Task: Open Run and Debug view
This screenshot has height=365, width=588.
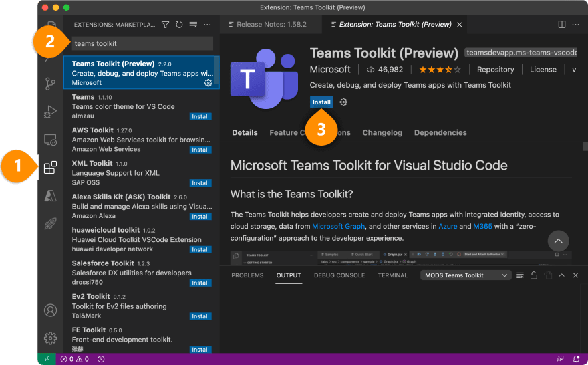Action: [50, 112]
